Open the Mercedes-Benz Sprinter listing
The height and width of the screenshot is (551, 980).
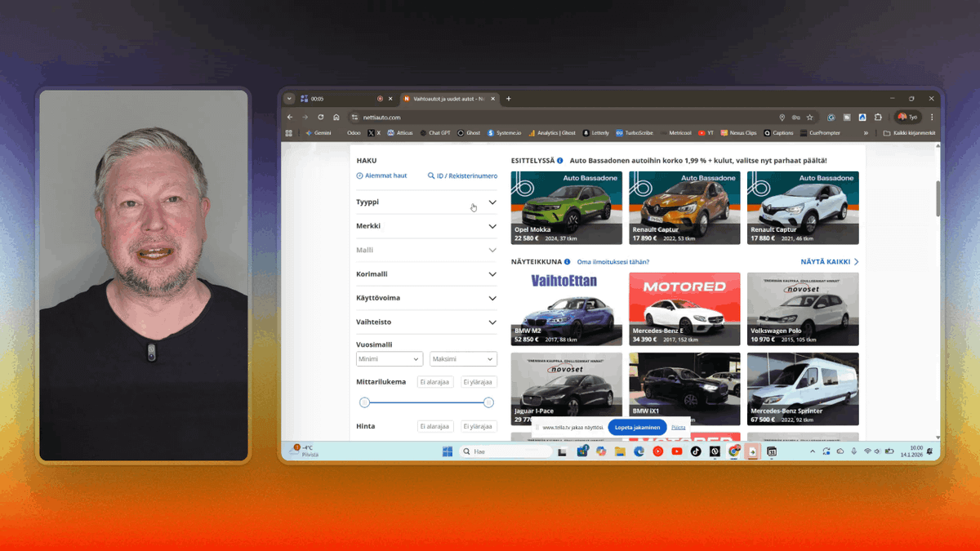coord(803,389)
